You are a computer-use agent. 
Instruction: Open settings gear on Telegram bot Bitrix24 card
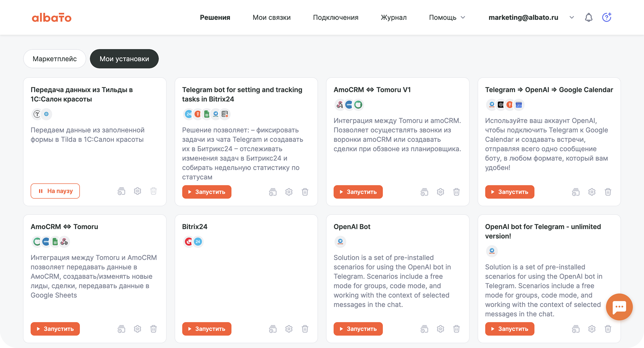(289, 192)
